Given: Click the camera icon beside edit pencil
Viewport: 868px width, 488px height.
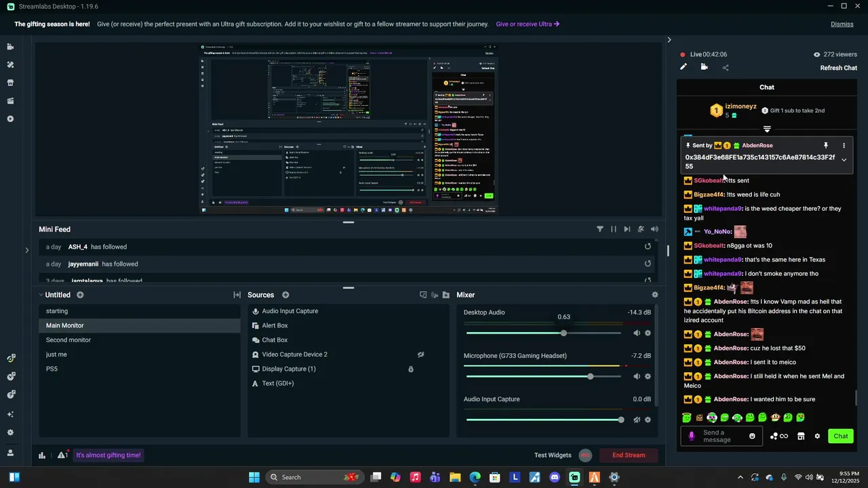Looking at the screenshot, I should pyautogui.click(x=704, y=67).
